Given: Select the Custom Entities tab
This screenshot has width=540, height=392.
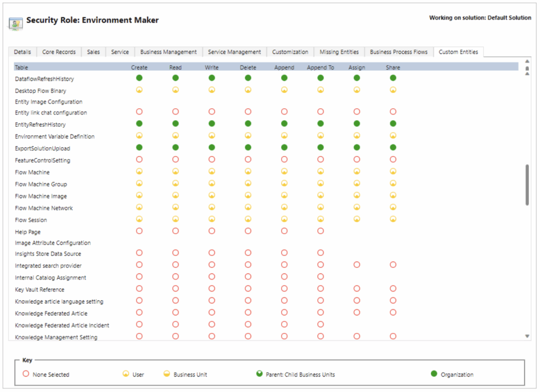Looking at the screenshot, I should (458, 52).
